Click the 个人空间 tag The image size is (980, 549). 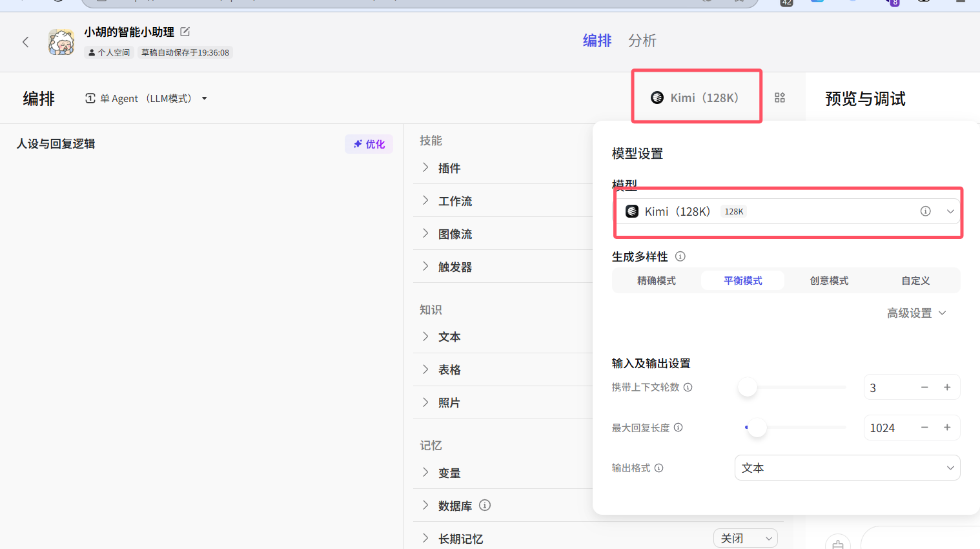pos(109,52)
